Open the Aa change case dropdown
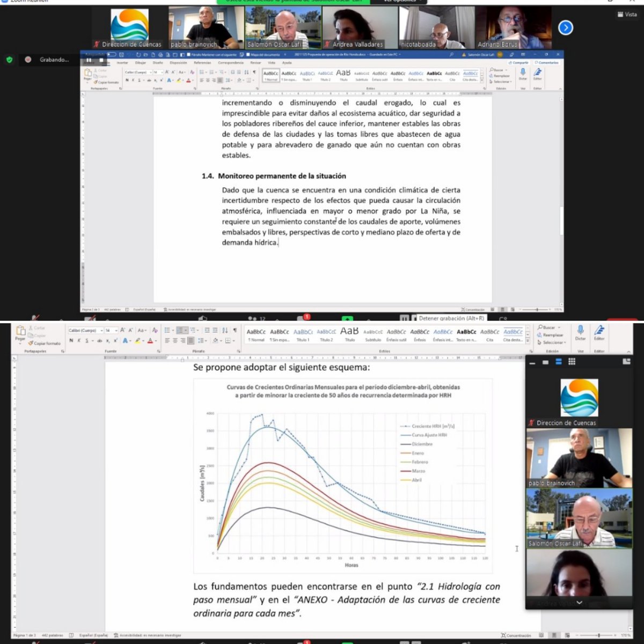 pyautogui.click(x=142, y=331)
